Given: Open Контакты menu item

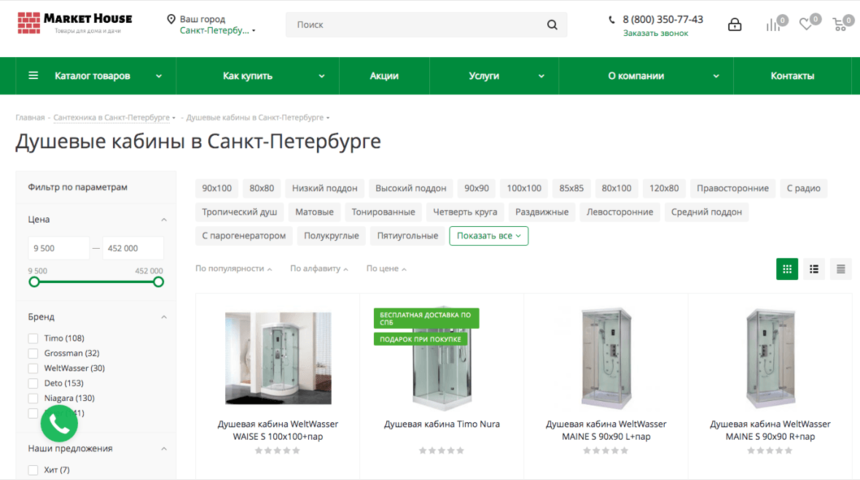Looking at the screenshot, I should [x=792, y=76].
